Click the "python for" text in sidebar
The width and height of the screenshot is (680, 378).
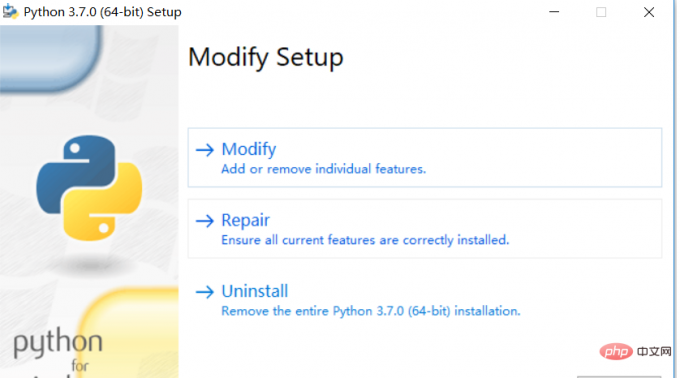pos(58,350)
